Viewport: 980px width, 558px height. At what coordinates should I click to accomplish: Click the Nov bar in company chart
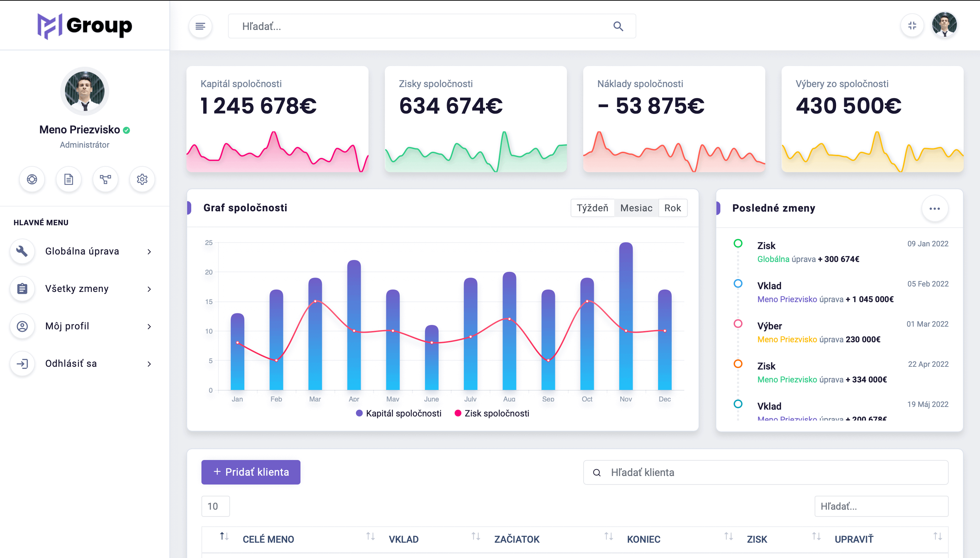coord(626,316)
